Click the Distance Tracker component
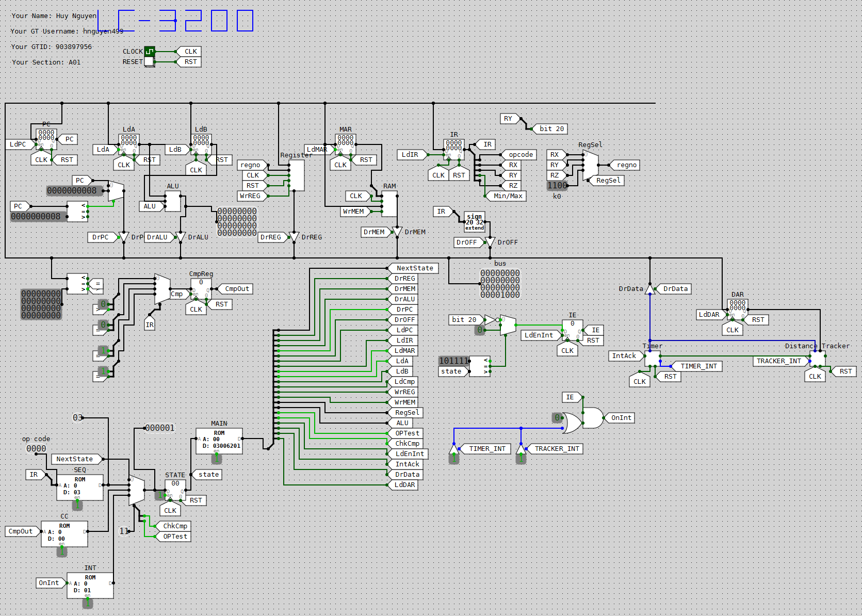The image size is (862, 616). [x=818, y=358]
